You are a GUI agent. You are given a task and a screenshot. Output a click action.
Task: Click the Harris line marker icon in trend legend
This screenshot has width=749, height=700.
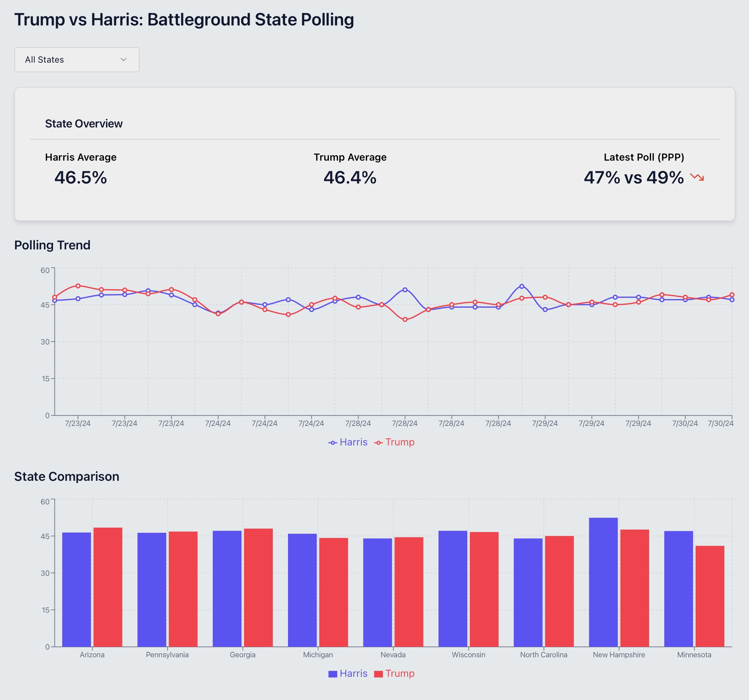[x=333, y=443]
